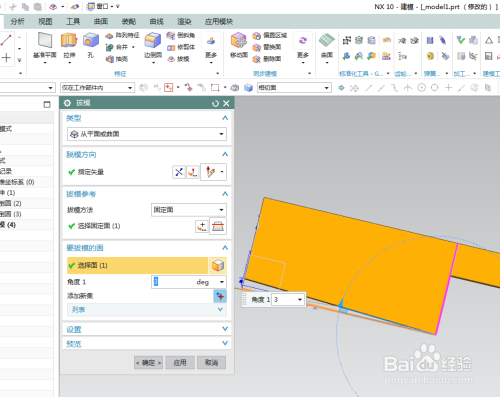500x397 pixels.
Task: Open the vector type dropdown arrow
Action: click(222, 172)
